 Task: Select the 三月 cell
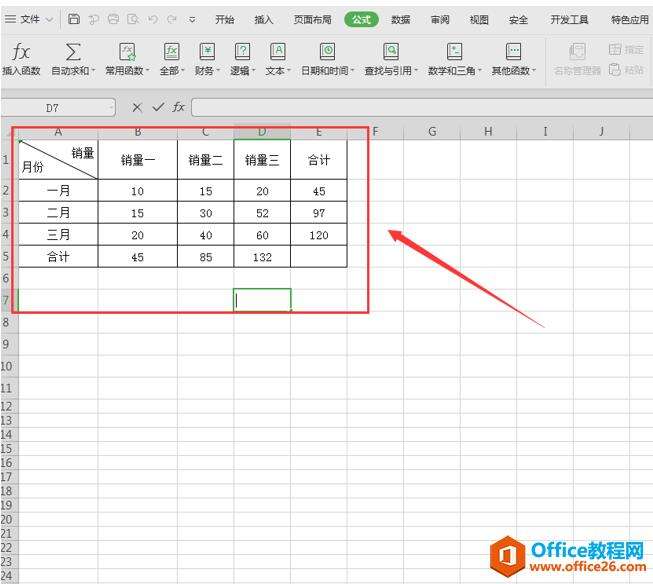pos(58,235)
